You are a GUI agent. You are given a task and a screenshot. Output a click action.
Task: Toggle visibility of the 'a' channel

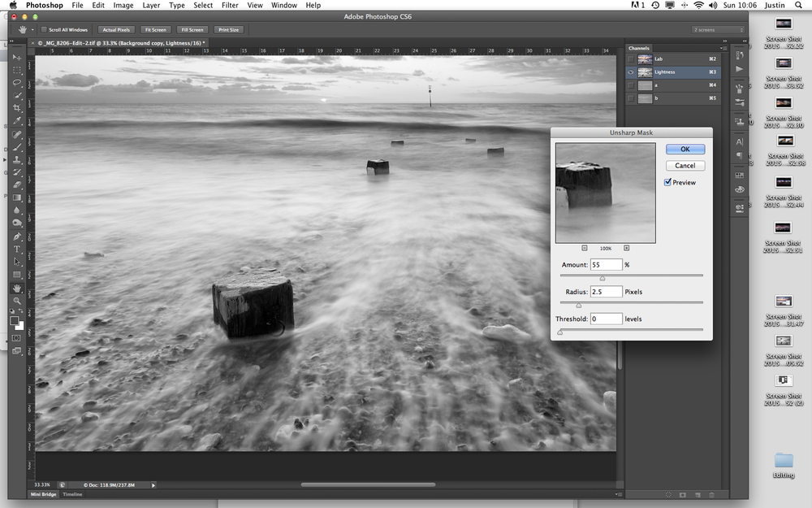click(x=632, y=85)
